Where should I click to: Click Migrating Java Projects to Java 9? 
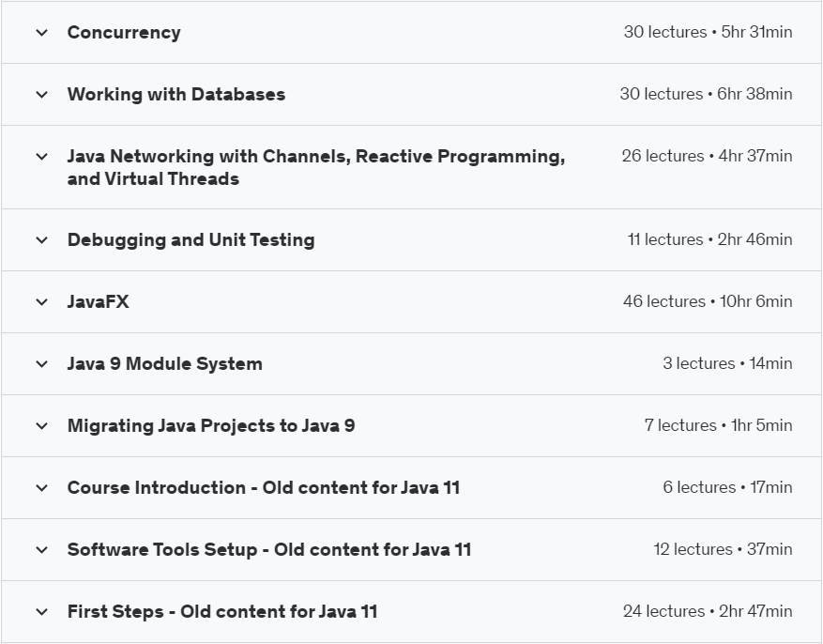click(x=210, y=426)
